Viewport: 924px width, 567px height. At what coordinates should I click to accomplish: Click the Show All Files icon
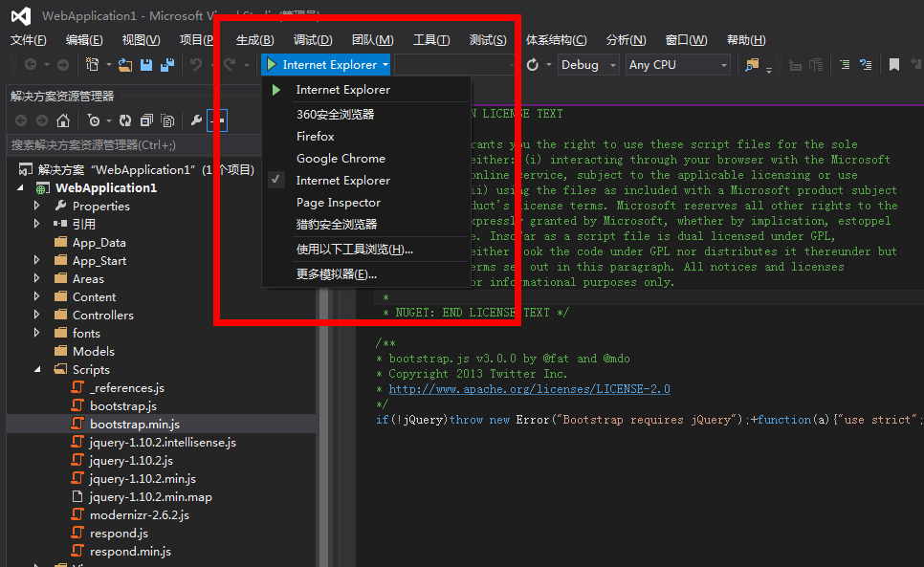point(168,120)
